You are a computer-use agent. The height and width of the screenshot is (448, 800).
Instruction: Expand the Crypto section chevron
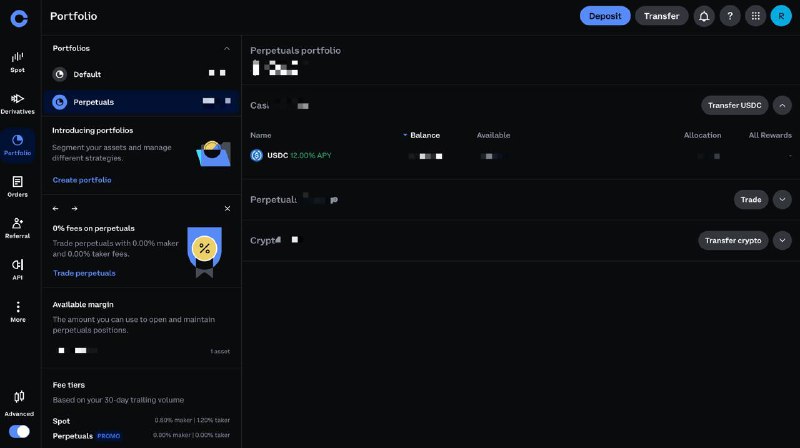coord(782,240)
